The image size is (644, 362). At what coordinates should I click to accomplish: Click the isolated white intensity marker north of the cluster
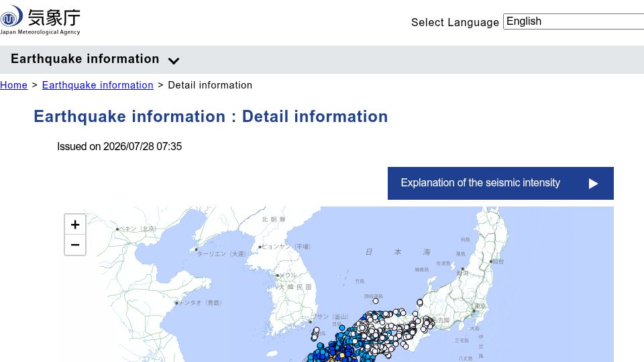pyautogui.click(x=376, y=301)
